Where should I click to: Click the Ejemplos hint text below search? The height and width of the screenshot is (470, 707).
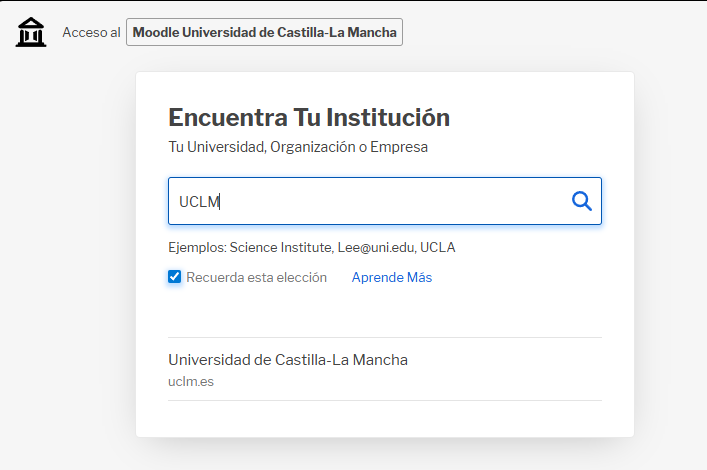(312, 248)
